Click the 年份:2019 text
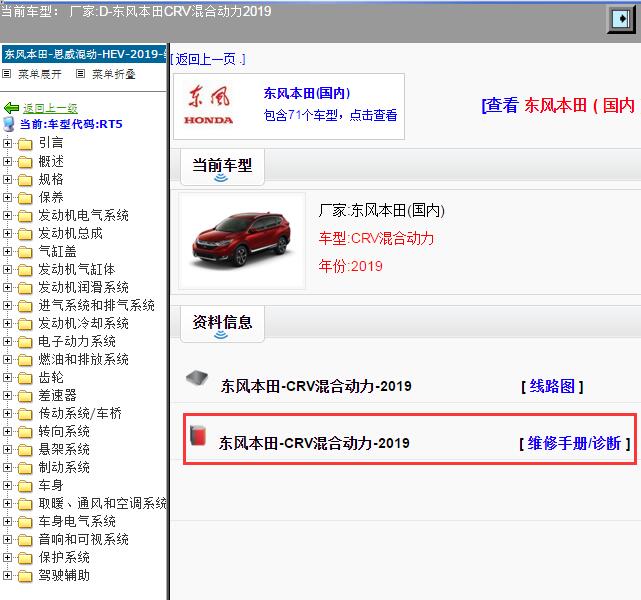The width and height of the screenshot is (641, 600). coord(350,266)
